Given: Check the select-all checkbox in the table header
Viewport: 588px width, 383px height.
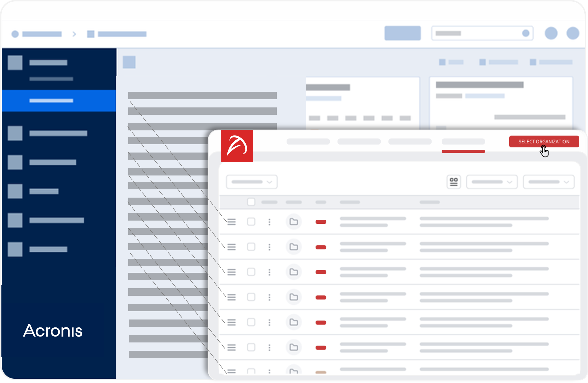Looking at the screenshot, I should click(x=251, y=202).
